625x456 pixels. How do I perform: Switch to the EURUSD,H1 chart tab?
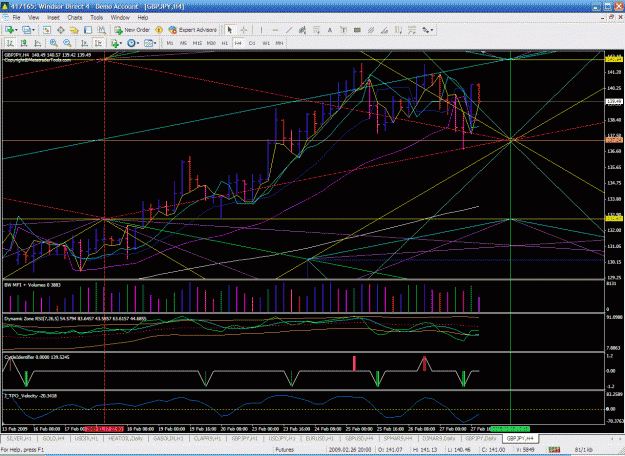(x=319, y=438)
